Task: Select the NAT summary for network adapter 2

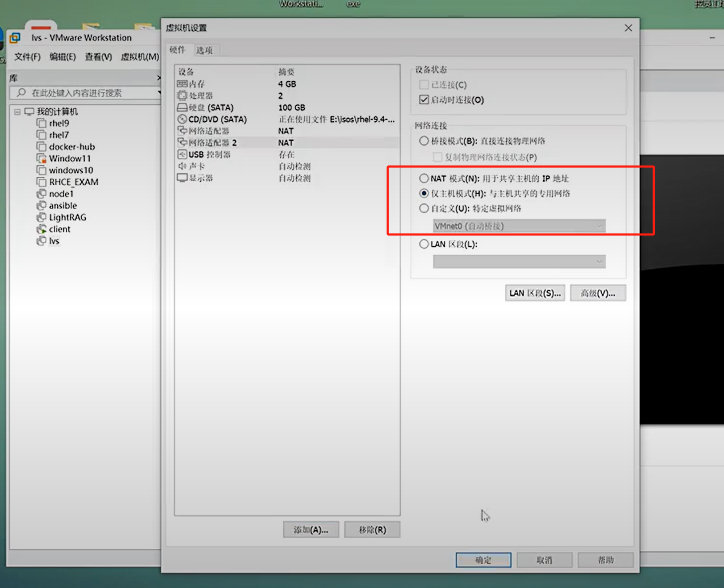Action: click(286, 143)
